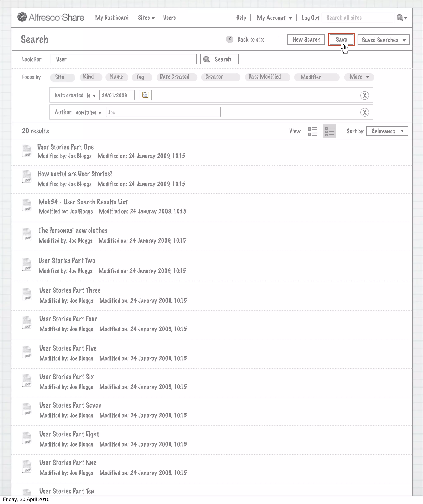Toggle the Site focus filter
This screenshot has width=423, height=504.
tap(62, 77)
